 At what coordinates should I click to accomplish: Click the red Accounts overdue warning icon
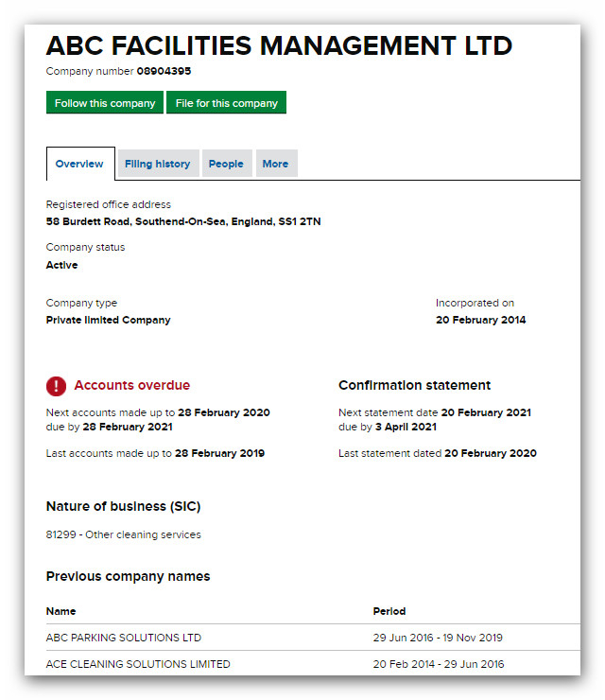pyautogui.click(x=57, y=386)
